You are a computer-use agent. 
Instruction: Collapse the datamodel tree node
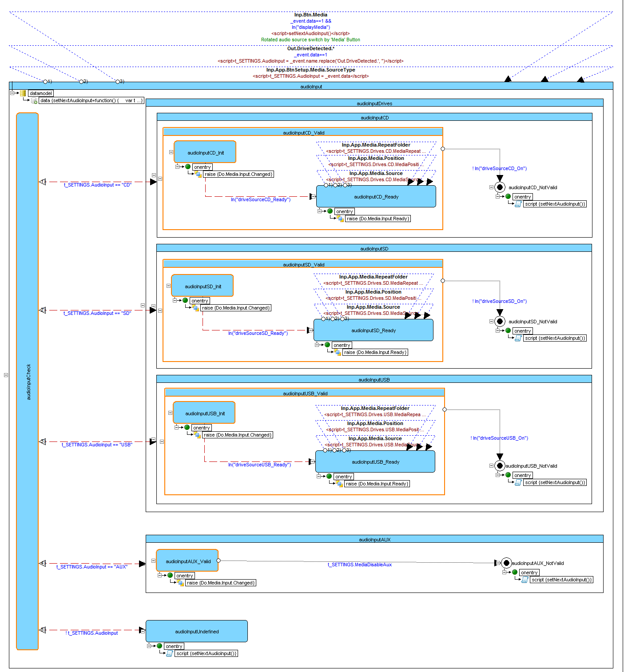12,93
